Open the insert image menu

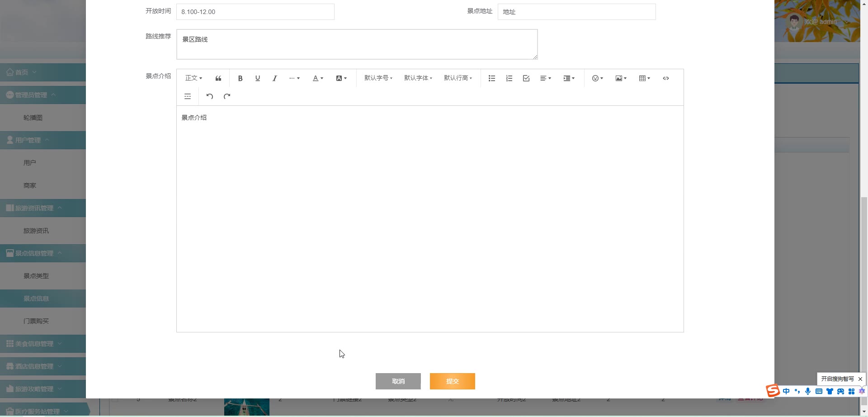[621, 78]
